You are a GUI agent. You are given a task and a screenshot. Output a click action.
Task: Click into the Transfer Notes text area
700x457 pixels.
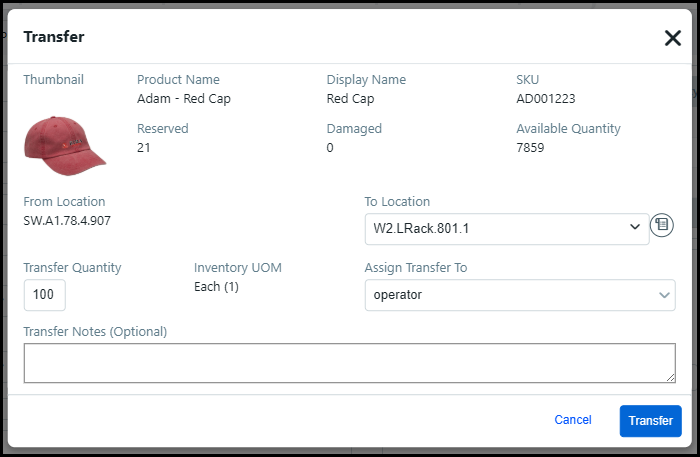[x=349, y=362]
